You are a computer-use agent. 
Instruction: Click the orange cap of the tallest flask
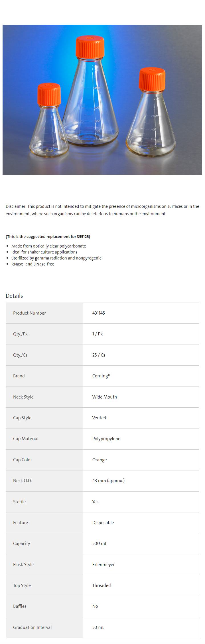click(x=90, y=47)
